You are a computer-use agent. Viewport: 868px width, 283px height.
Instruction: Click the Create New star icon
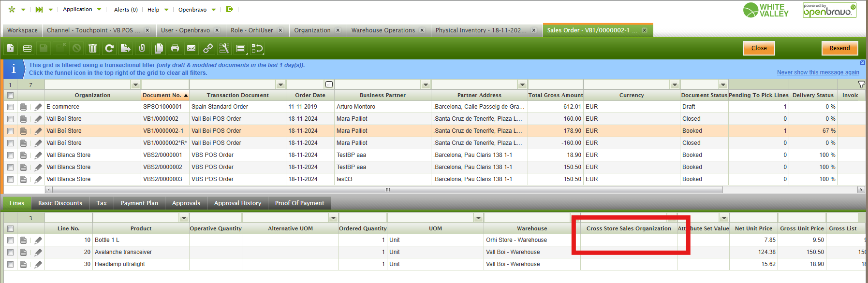point(12,9)
